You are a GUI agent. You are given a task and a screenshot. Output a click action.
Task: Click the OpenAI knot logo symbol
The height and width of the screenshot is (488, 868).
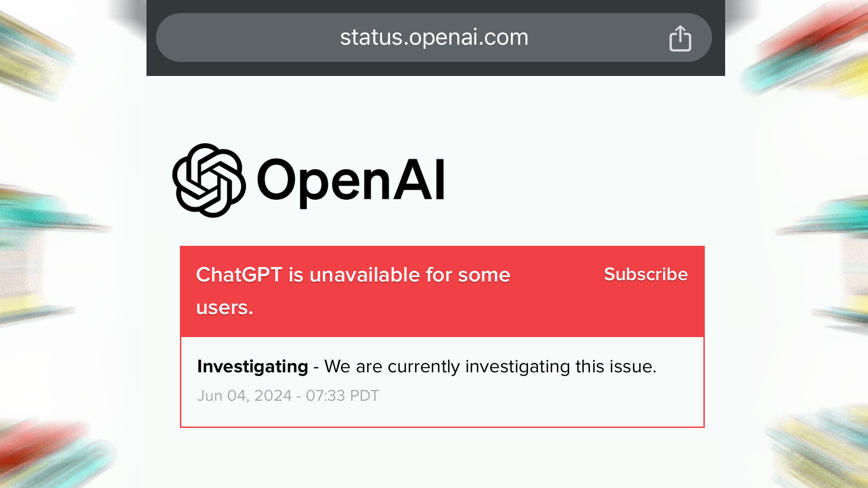(209, 180)
